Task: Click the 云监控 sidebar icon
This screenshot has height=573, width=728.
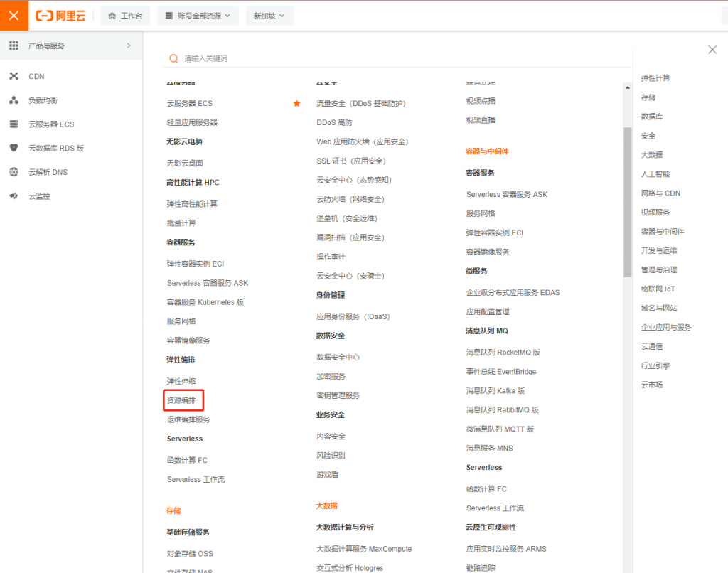Action: point(14,196)
